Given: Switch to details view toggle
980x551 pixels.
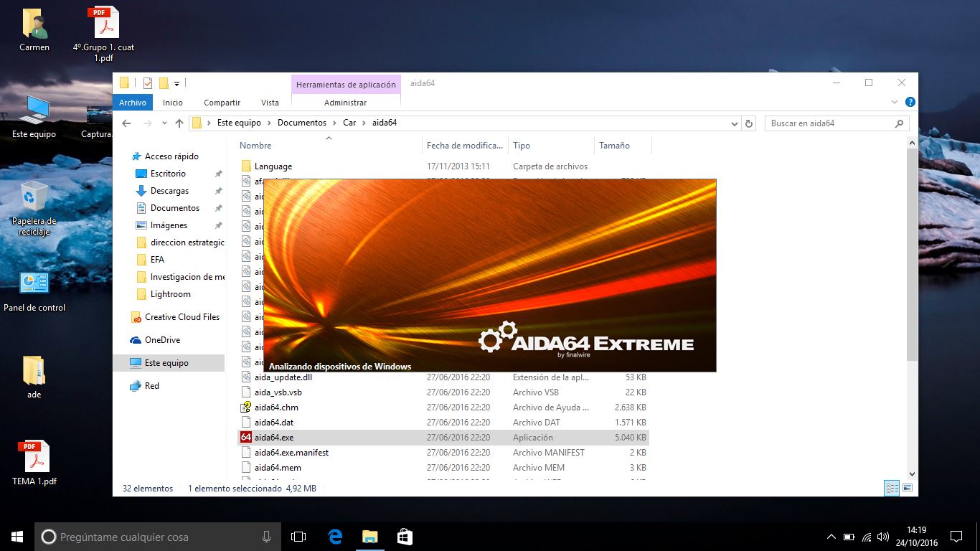Looking at the screenshot, I should coord(892,489).
